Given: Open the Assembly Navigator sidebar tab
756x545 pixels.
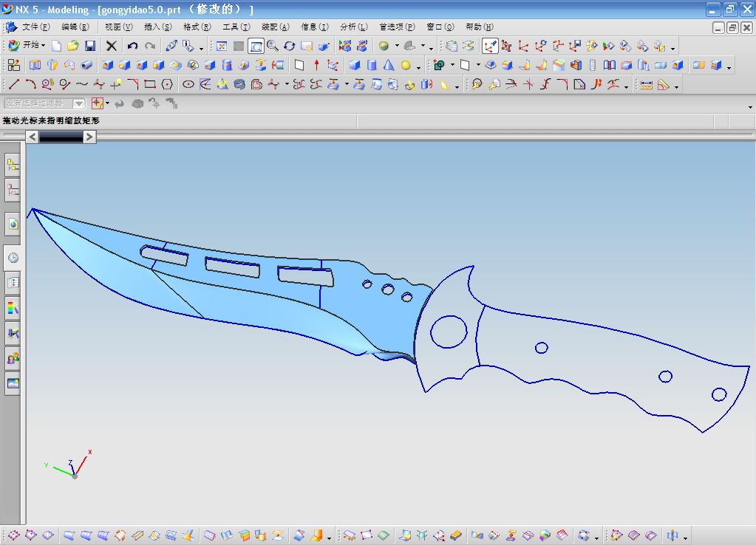Looking at the screenshot, I should click(13, 165).
